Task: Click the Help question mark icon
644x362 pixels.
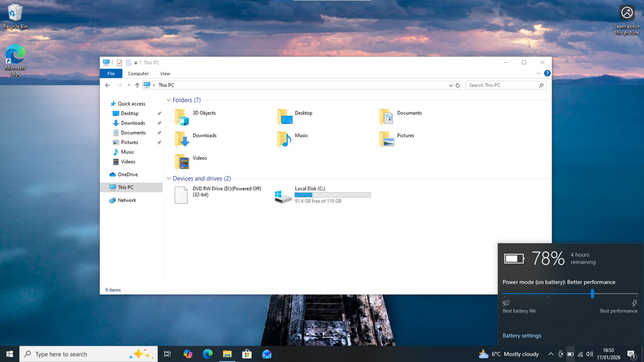Action: [x=547, y=74]
